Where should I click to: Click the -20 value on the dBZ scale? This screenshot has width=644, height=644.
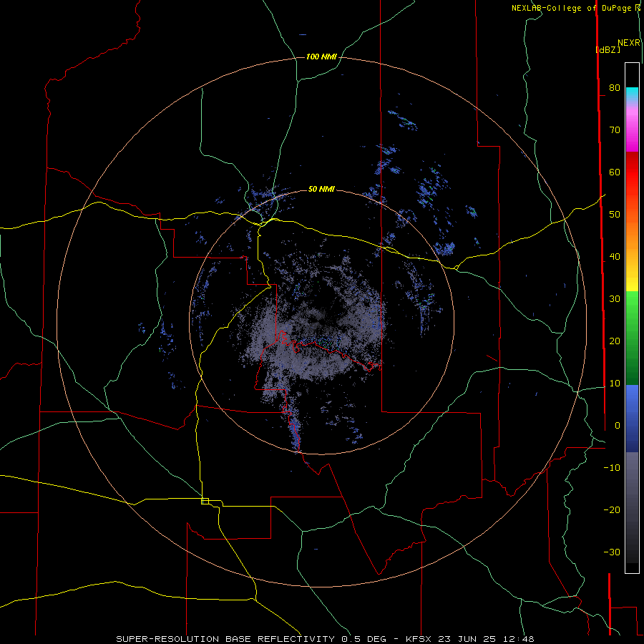click(x=612, y=509)
